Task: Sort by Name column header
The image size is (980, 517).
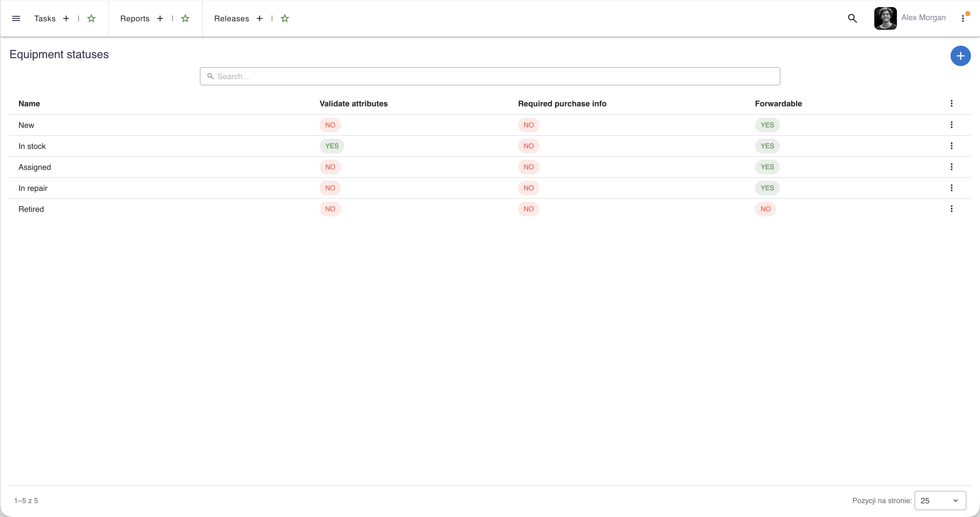Action: coord(29,104)
